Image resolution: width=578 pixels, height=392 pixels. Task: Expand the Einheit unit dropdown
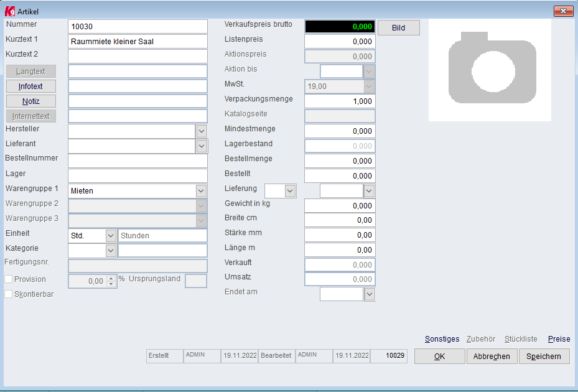111,236
